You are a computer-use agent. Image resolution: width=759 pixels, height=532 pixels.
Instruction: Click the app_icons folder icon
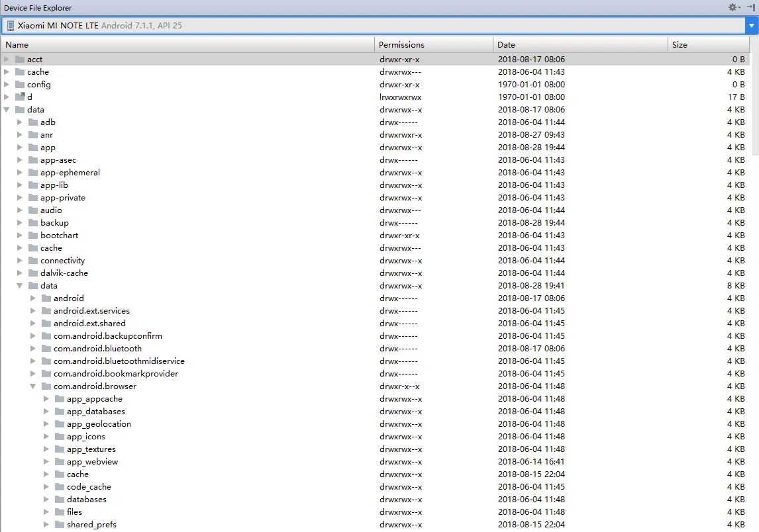coord(60,436)
